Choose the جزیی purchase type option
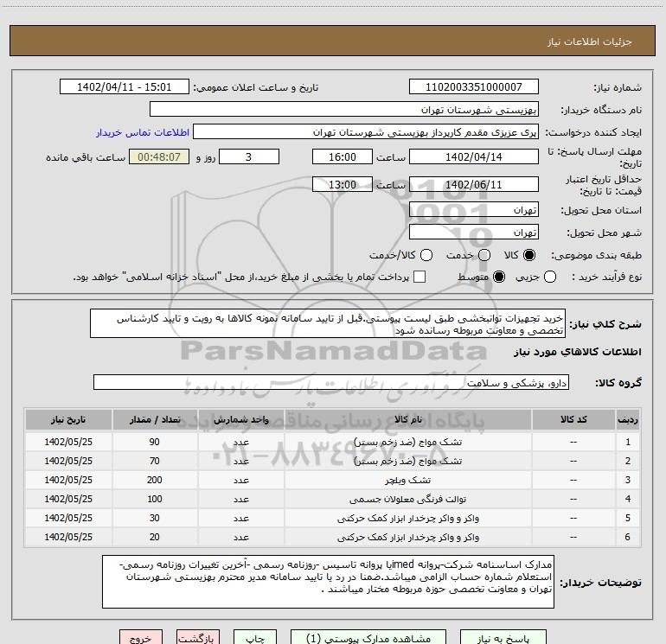The width and height of the screenshot is (666, 644). pos(549,277)
